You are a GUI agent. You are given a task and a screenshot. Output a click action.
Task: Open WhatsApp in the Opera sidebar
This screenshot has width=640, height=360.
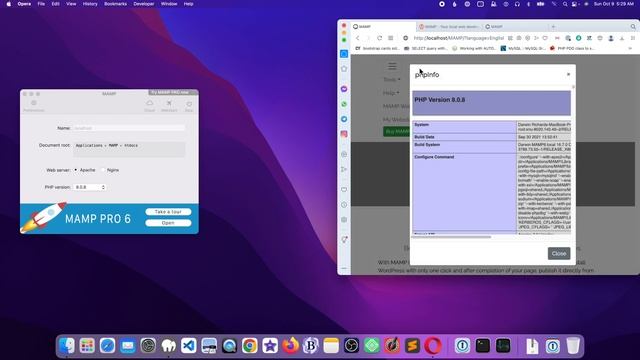point(344,104)
